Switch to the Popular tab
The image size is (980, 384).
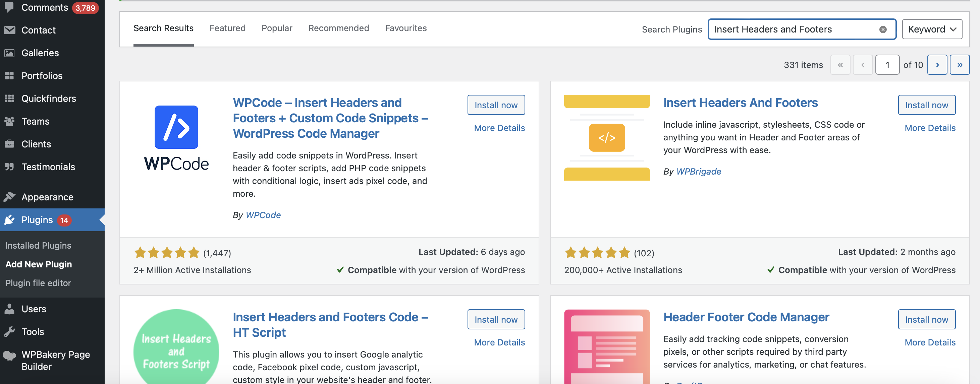277,28
